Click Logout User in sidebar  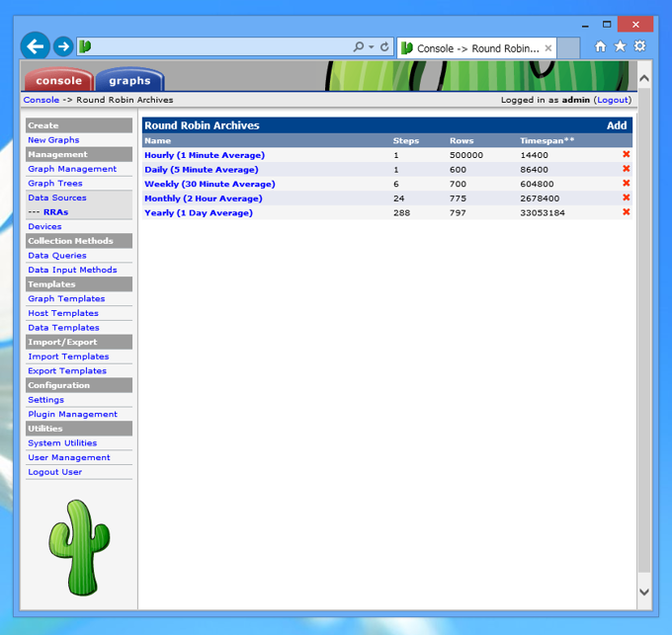pos(55,472)
